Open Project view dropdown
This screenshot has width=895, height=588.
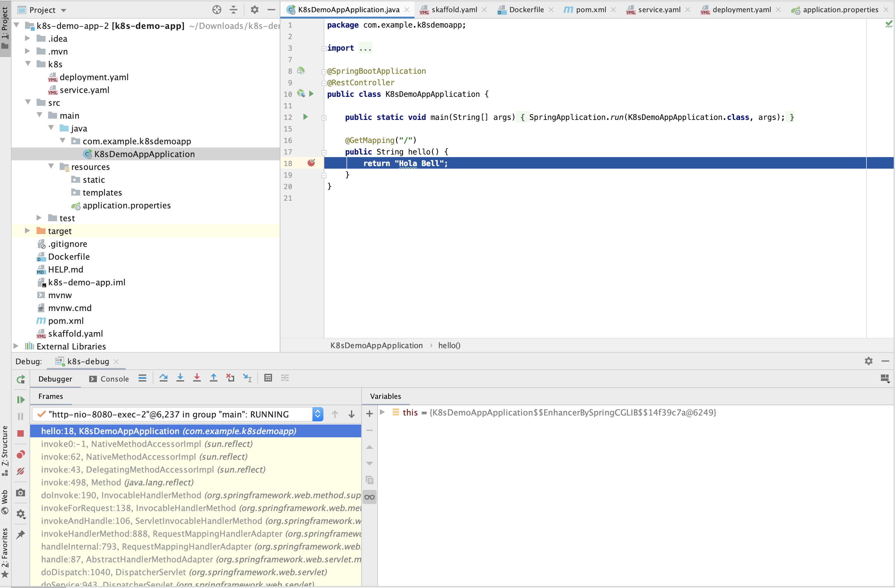pos(64,10)
